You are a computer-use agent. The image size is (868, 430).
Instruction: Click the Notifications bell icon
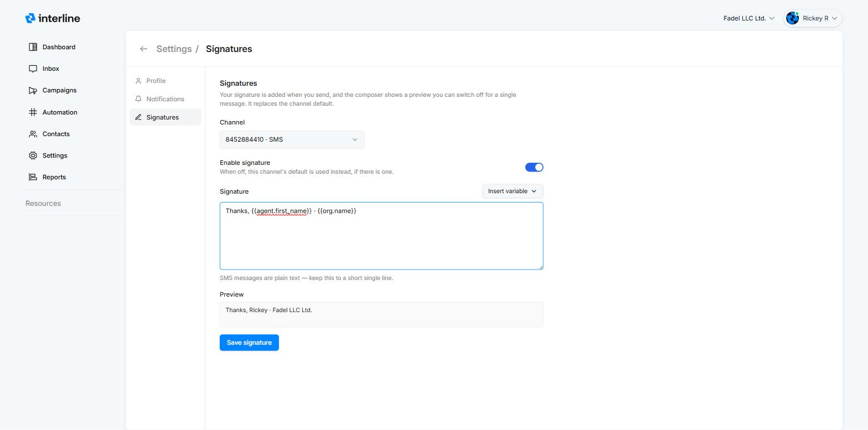click(138, 99)
